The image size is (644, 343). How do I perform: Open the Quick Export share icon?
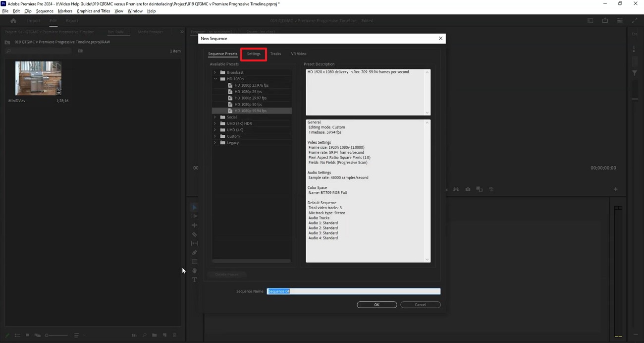605,21
